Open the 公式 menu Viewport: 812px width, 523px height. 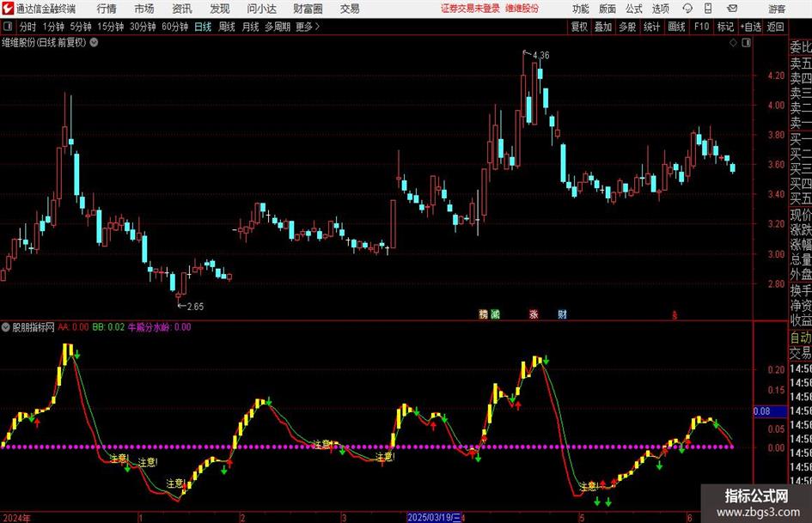634,9
